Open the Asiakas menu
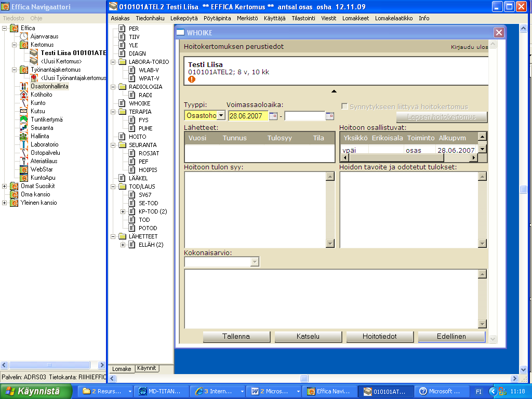532x399 pixels. 120,18
